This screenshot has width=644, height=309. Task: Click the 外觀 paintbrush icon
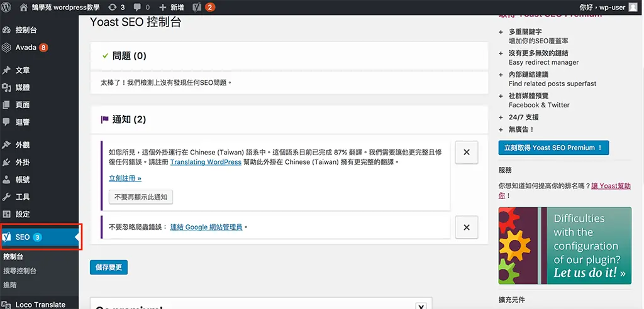coord(6,145)
